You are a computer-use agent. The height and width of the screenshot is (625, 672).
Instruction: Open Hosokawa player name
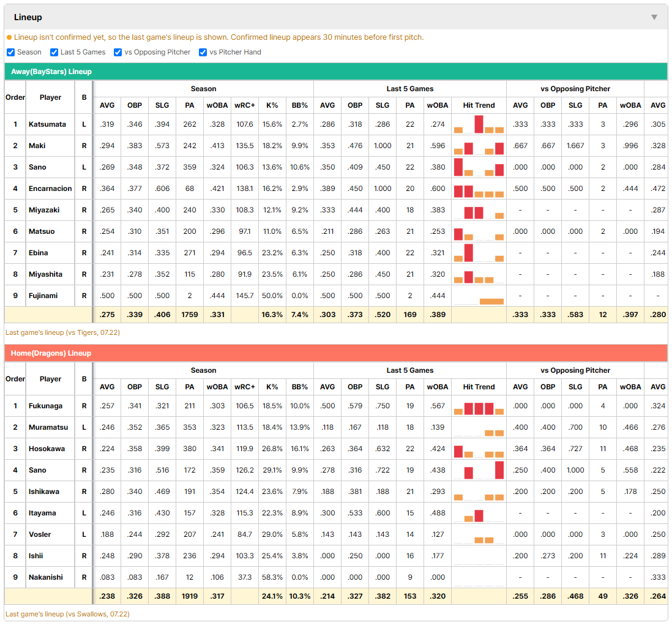tap(47, 449)
